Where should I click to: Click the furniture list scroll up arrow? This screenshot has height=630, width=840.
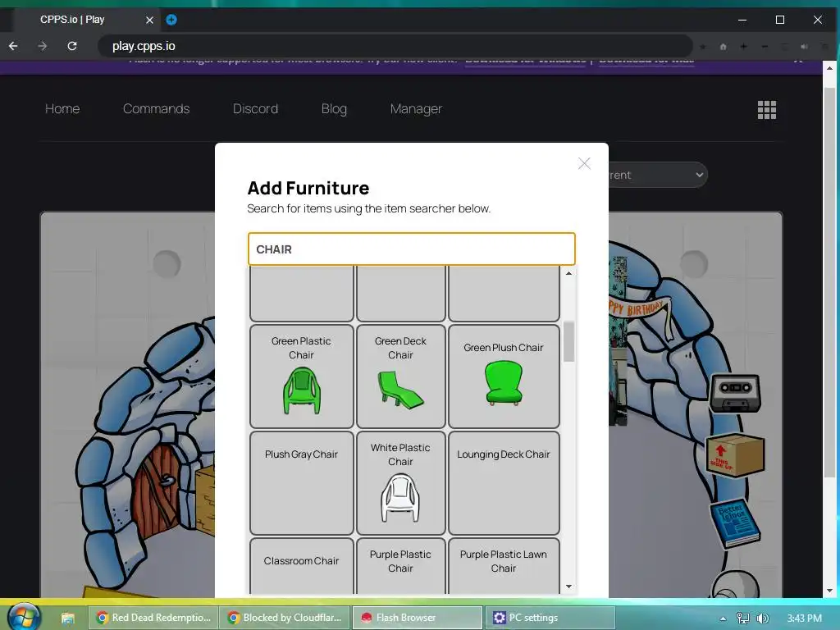point(568,273)
